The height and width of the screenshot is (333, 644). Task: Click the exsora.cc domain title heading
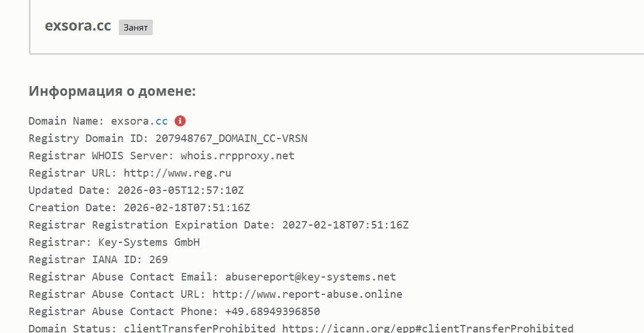[x=78, y=26]
